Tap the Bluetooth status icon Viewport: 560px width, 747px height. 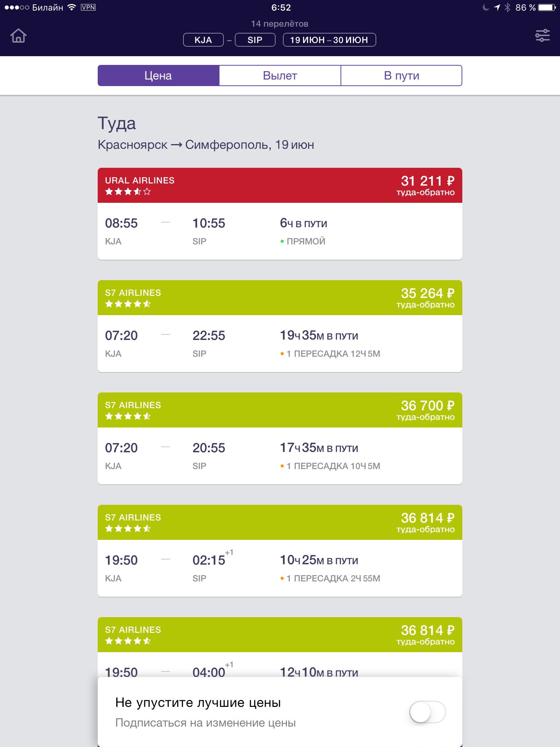(x=507, y=7)
